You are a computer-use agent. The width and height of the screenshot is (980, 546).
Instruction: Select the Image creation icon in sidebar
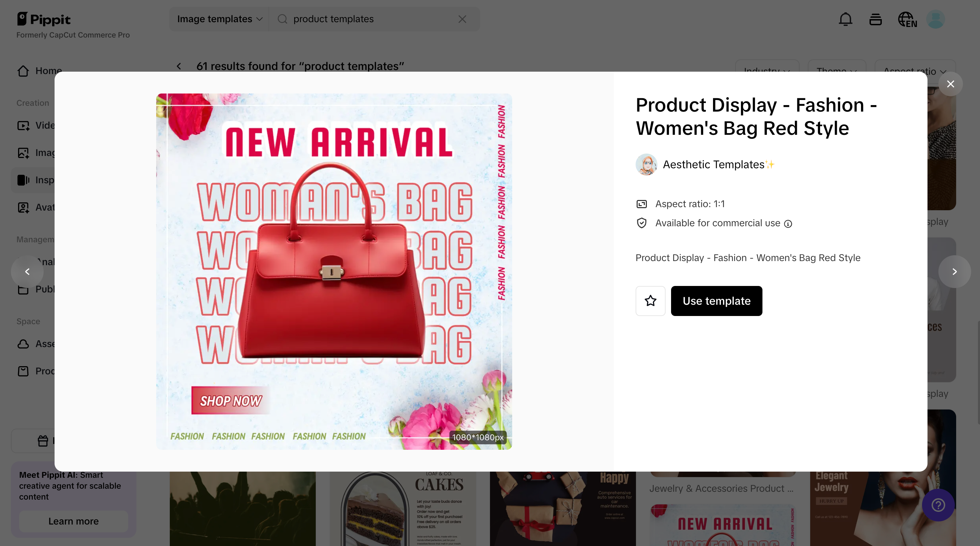click(23, 153)
